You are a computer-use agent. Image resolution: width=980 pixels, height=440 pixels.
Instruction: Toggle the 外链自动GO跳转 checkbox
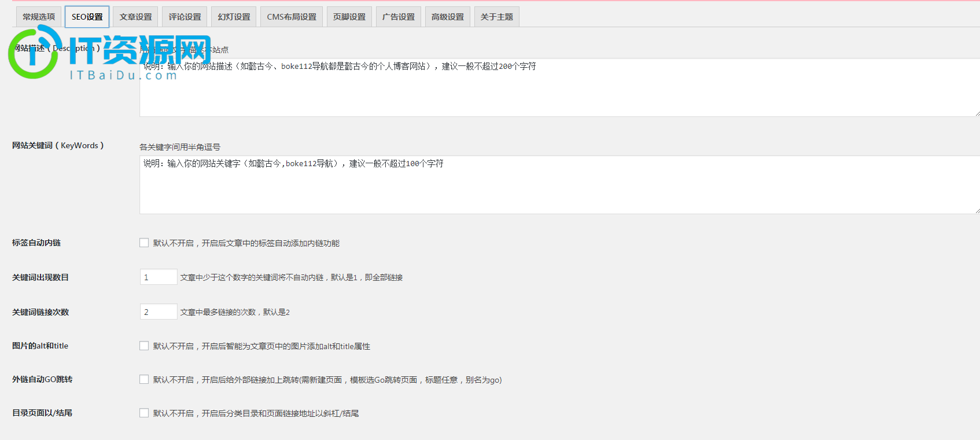(x=144, y=379)
